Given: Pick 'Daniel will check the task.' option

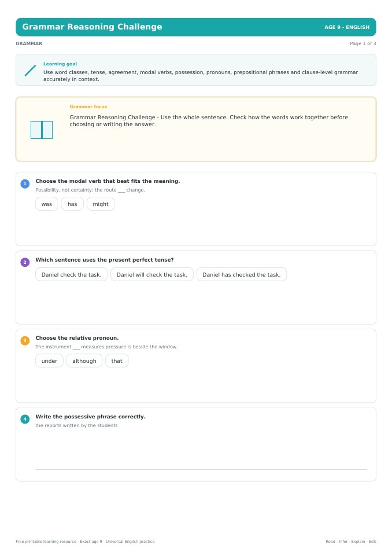Looking at the screenshot, I should (152, 275).
